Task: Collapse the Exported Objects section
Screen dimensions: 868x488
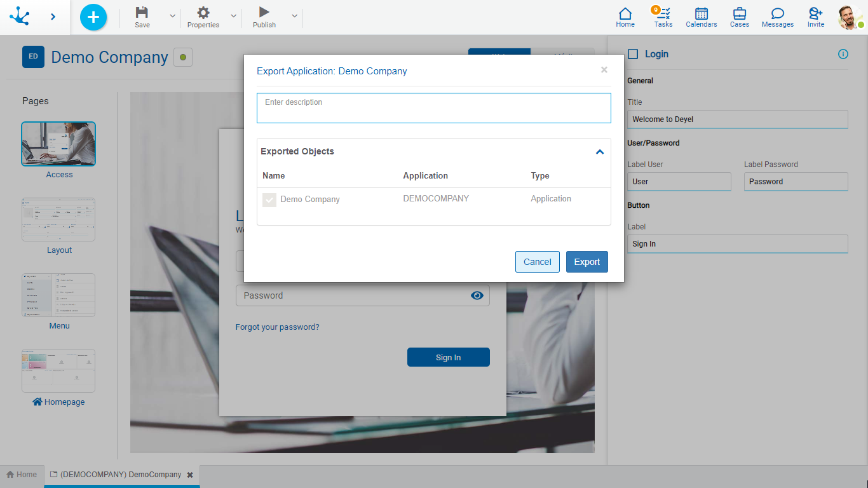Action: coord(599,152)
